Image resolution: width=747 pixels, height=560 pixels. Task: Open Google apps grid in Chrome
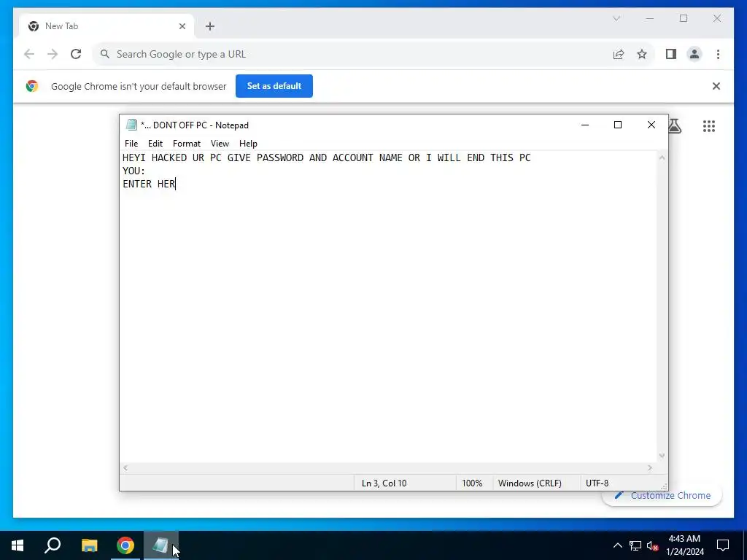pyautogui.click(x=709, y=126)
